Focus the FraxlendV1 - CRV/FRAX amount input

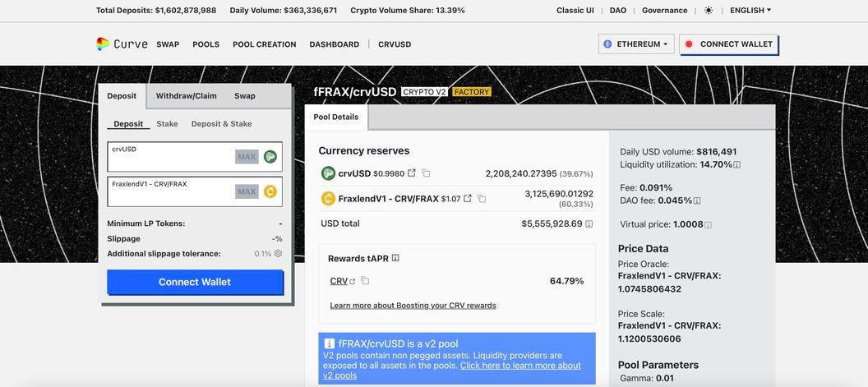(x=195, y=191)
